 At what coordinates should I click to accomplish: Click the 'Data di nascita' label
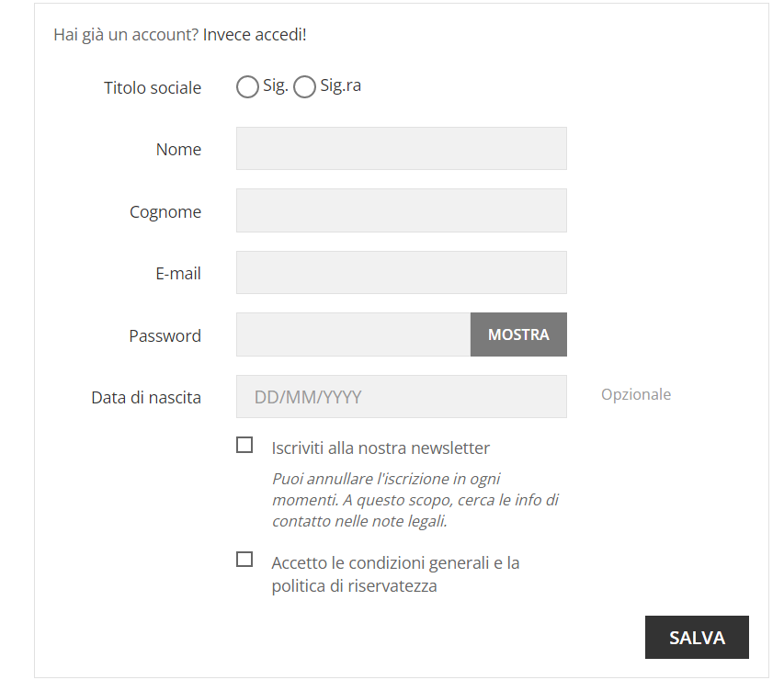(x=146, y=398)
